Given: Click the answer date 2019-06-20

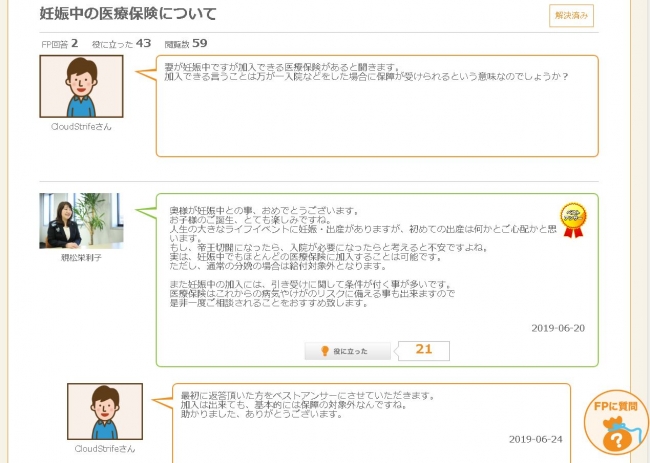Looking at the screenshot, I should [558, 328].
